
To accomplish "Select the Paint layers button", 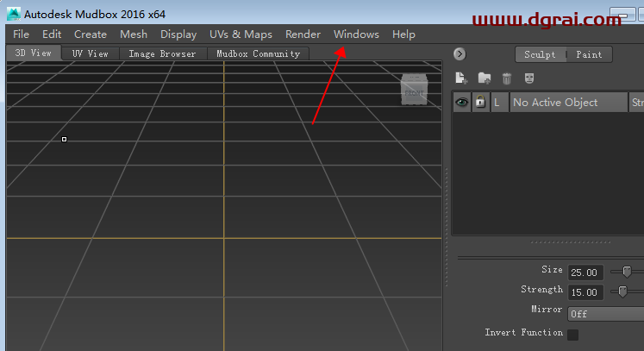I will tap(589, 54).
